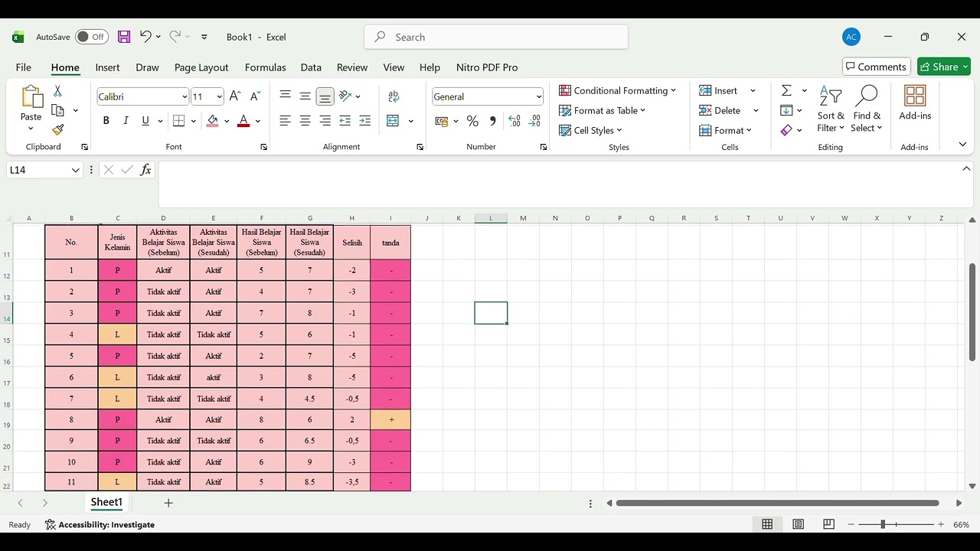Image resolution: width=980 pixels, height=551 pixels.
Task: Switch to Page Break Preview view
Action: [x=828, y=524]
